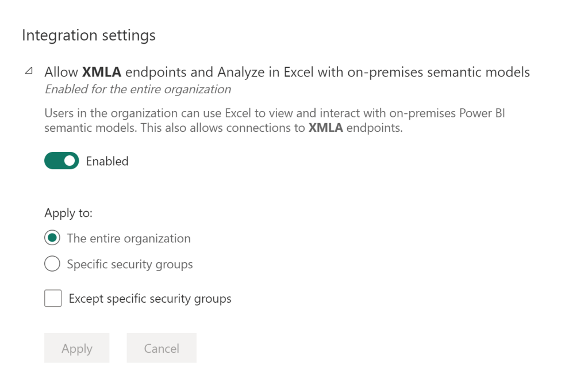Turn off the Enabled toggle switch
Screen dimensions: 588x374
pyautogui.click(x=62, y=161)
